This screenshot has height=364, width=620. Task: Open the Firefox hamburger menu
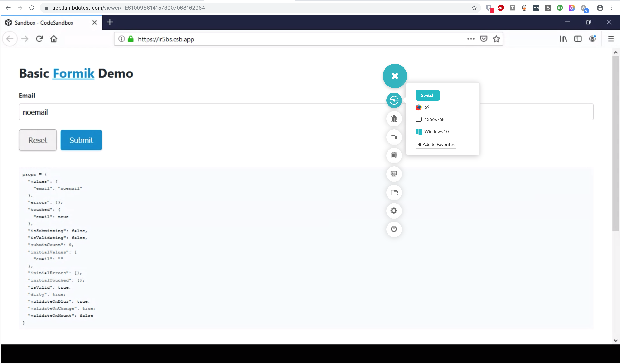[611, 39]
